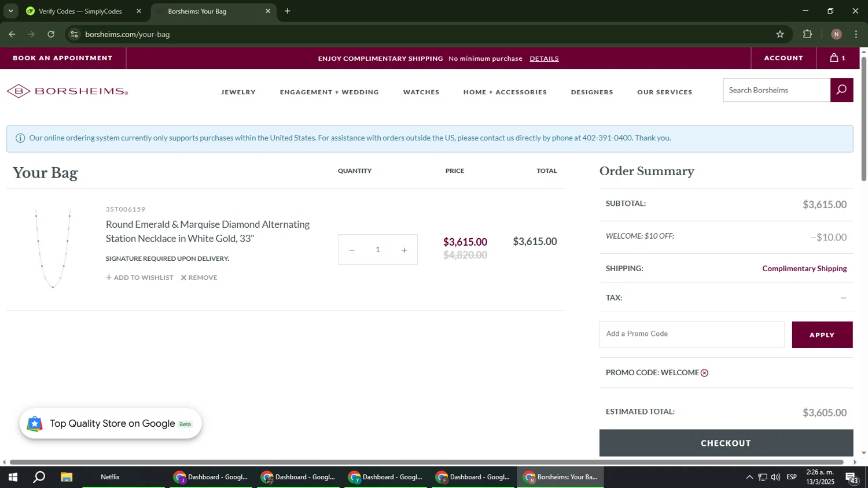This screenshot has width=868, height=488.
Task: Open the Chrome profile avatar N
Action: click(836, 34)
